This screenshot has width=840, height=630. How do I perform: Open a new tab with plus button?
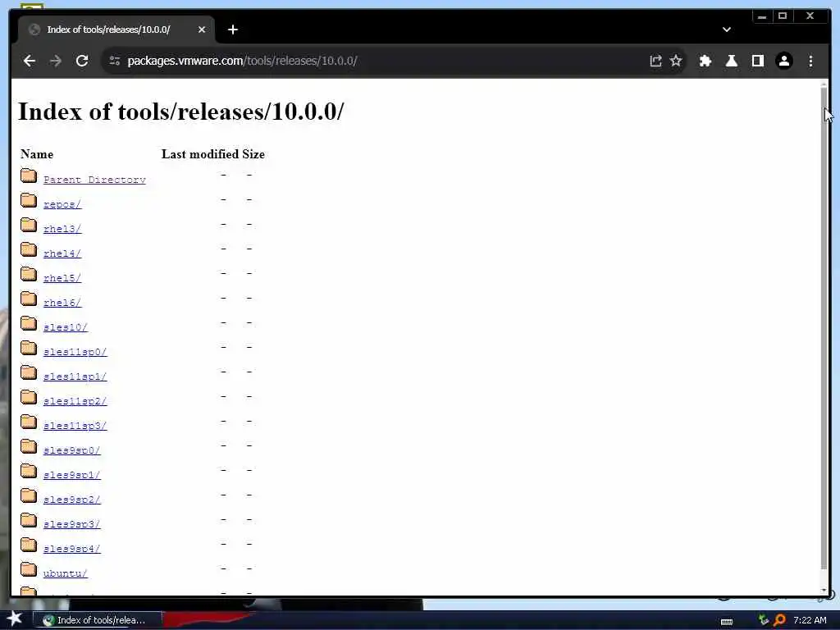pyautogui.click(x=232, y=30)
